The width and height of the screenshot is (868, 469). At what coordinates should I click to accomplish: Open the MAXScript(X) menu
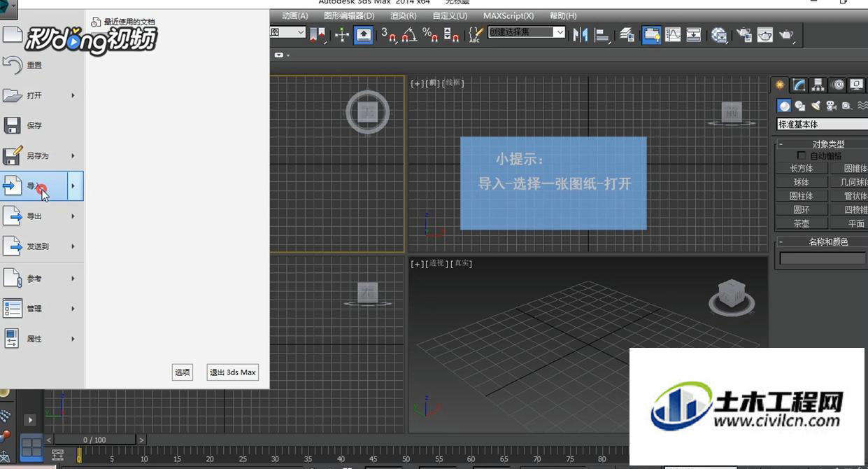tap(508, 15)
